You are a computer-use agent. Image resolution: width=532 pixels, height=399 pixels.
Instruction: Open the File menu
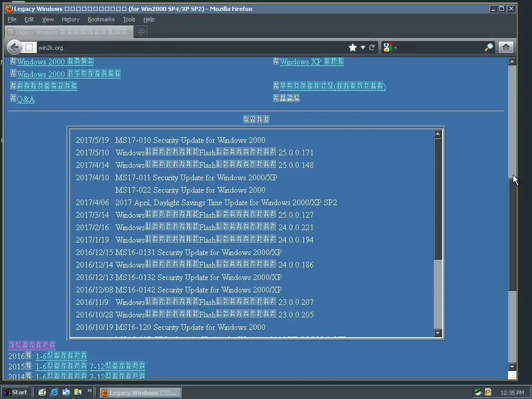pos(12,19)
